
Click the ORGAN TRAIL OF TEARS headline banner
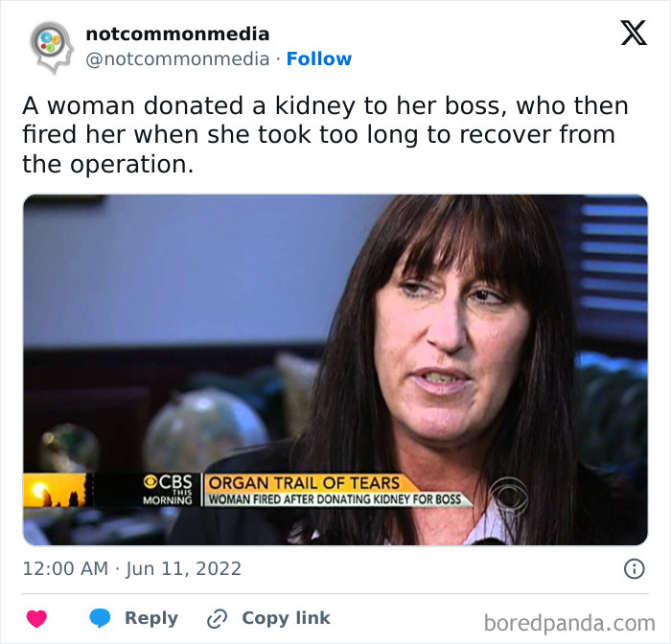pyautogui.click(x=304, y=483)
